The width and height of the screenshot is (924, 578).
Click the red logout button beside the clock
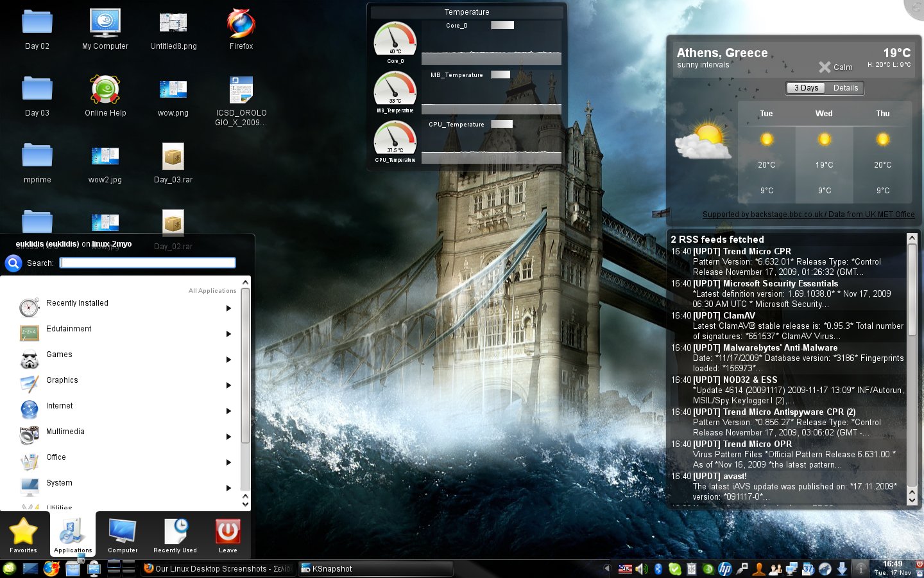point(918,566)
